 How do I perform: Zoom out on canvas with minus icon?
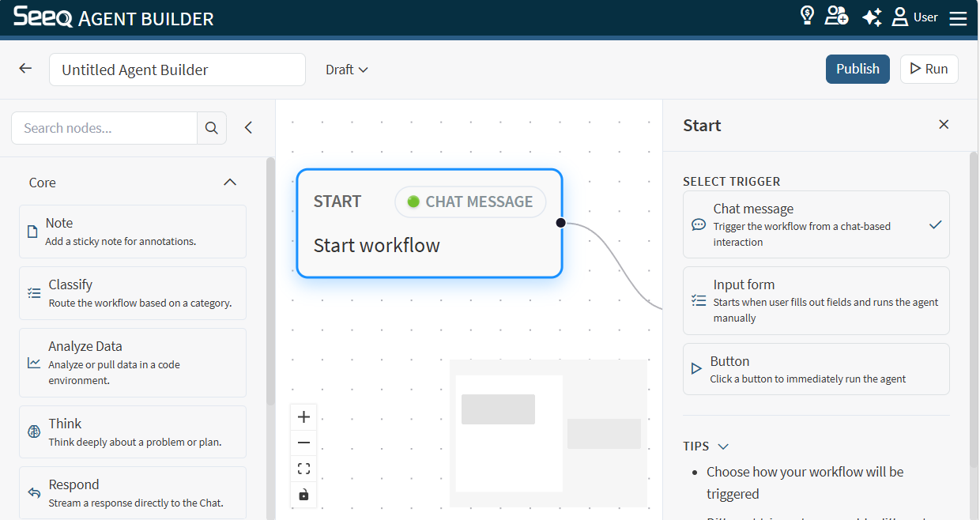pos(303,443)
